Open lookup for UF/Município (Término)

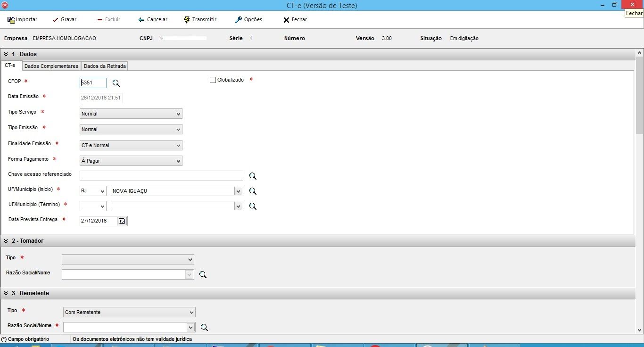coord(253,206)
